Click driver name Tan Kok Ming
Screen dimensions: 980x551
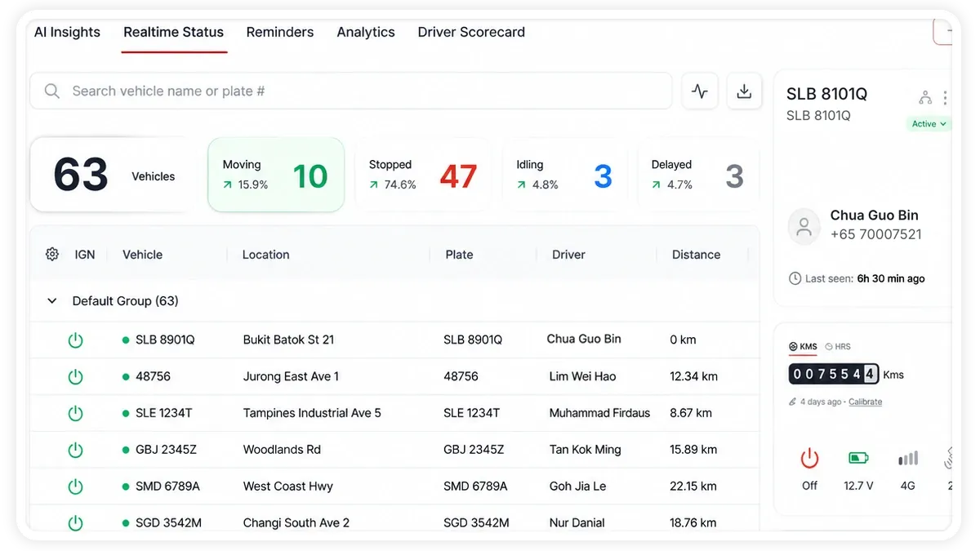click(x=585, y=450)
